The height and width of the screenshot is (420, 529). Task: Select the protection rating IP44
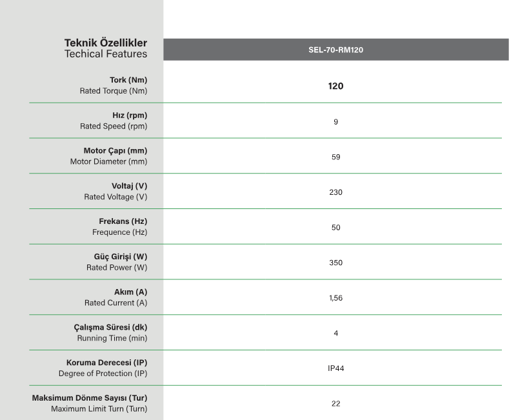335,368
